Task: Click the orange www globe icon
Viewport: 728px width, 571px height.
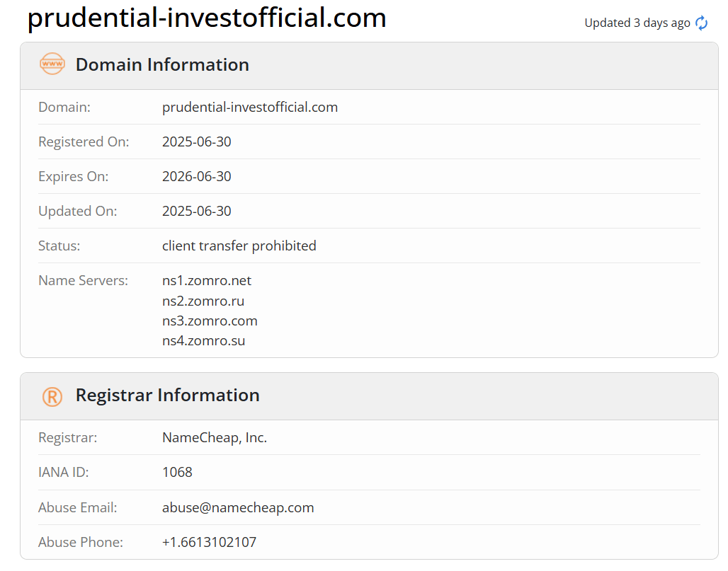Action: point(52,64)
